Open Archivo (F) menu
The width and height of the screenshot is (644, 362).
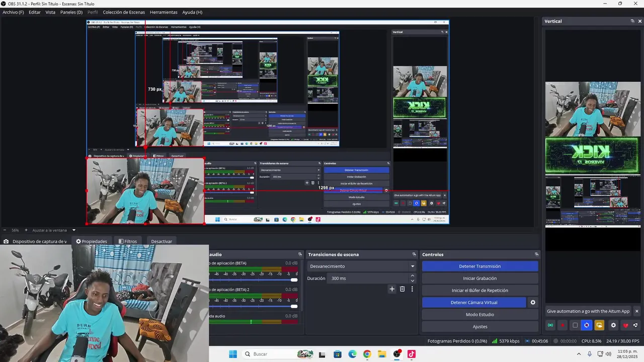click(13, 12)
